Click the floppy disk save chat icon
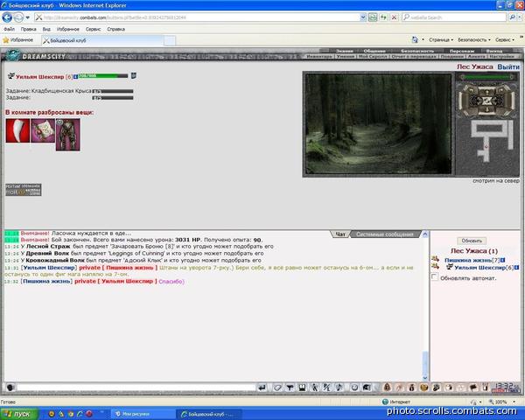 (302, 388)
